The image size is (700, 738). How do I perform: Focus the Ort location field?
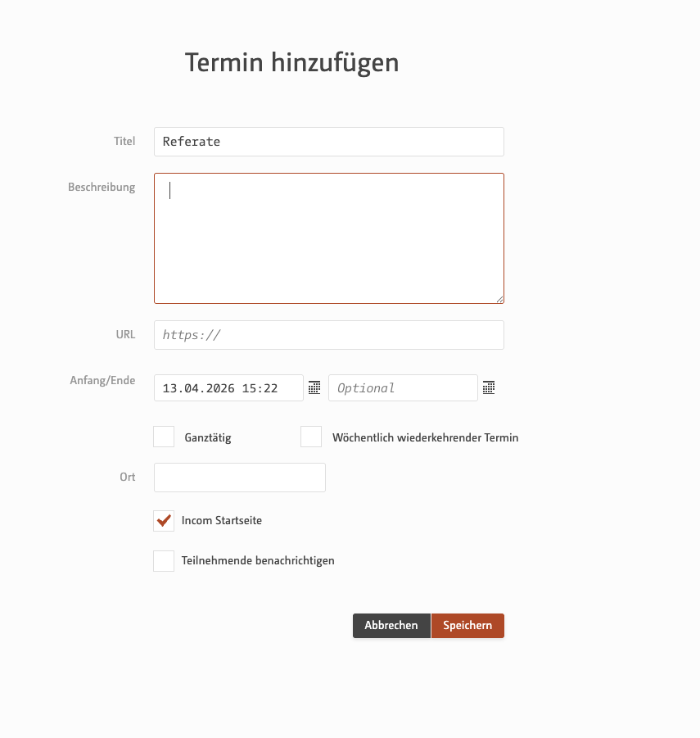239,478
